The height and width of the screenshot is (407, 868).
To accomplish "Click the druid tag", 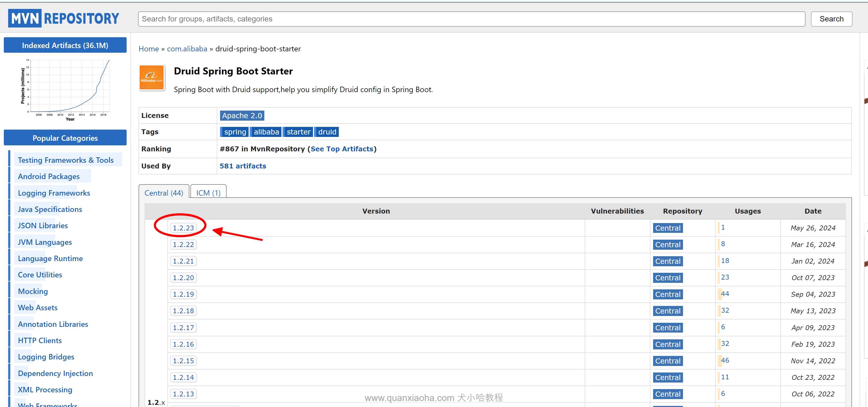I will click(x=327, y=132).
